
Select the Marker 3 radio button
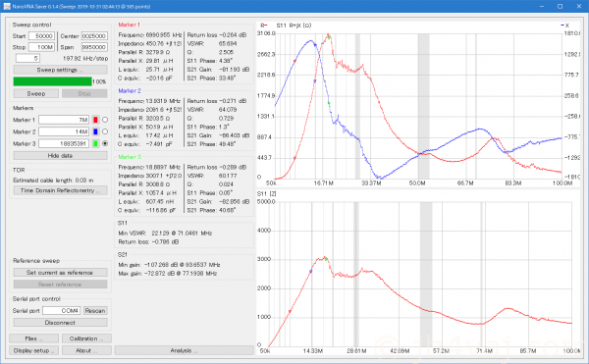(x=105, y=143)
